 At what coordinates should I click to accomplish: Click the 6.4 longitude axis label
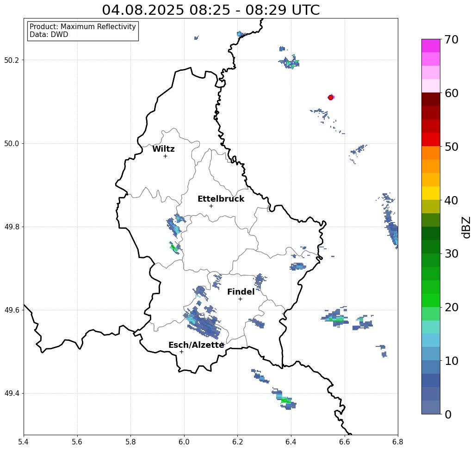coord(291,442)
